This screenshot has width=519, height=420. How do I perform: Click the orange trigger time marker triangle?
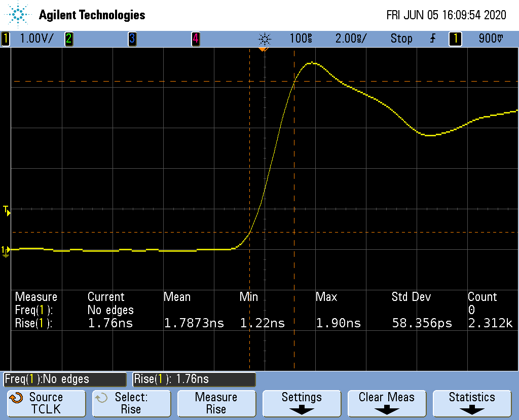[x=263, y=50]
